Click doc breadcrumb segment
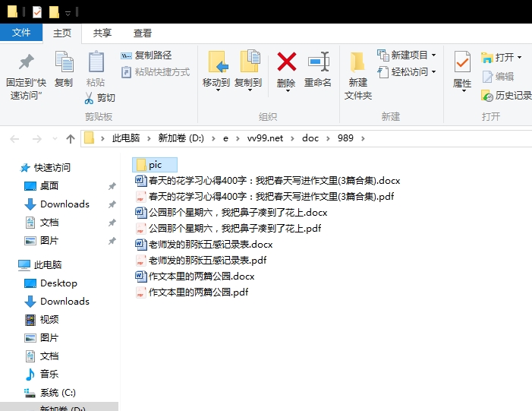Screen dimensions: 532x411 point(310,138)
